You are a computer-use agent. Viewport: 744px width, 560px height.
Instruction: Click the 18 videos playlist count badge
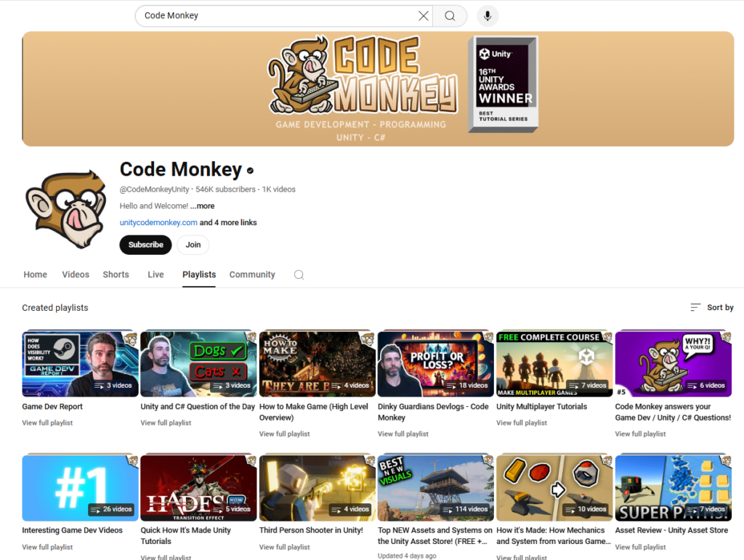(467, 386)
